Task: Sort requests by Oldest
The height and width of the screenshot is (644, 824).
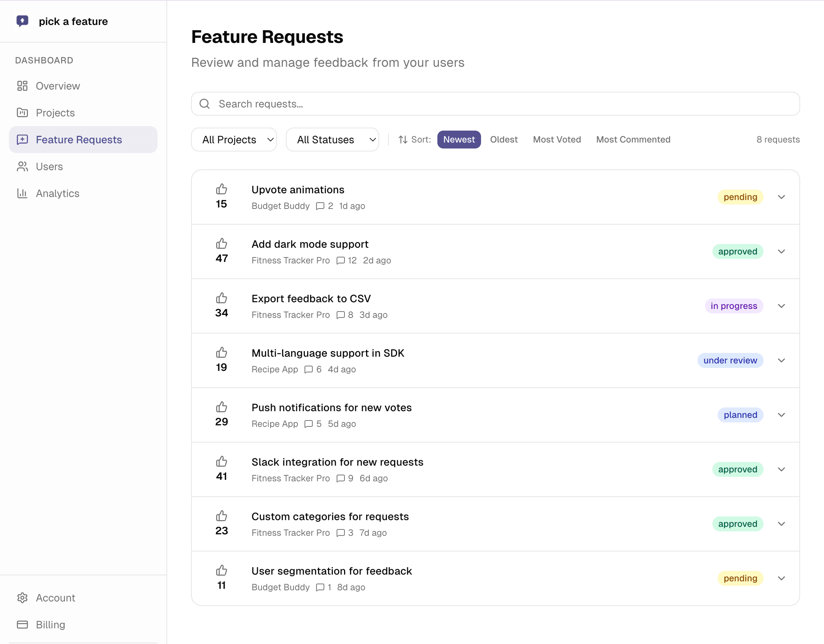Action: click(x=504, y=140)
